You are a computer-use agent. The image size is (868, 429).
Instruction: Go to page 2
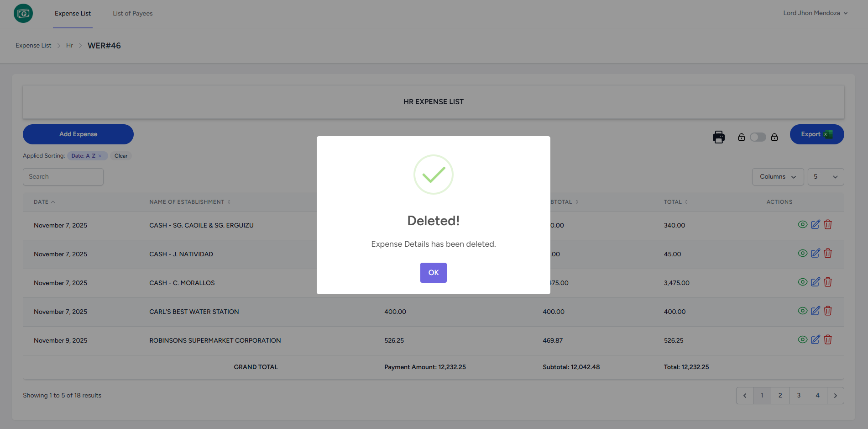click(x=780, y=396)
